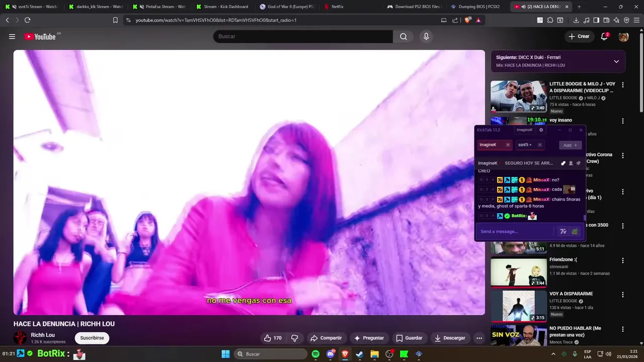Open Steam from the taskbar
Screen dimensions: 644x362
click(x=359, y=354)
